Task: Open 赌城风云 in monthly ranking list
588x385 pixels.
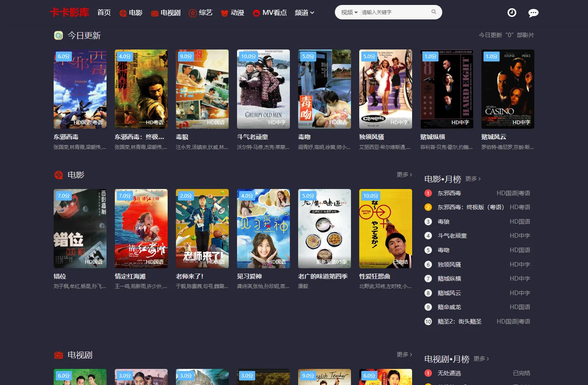Action: [x=449, y=293]
